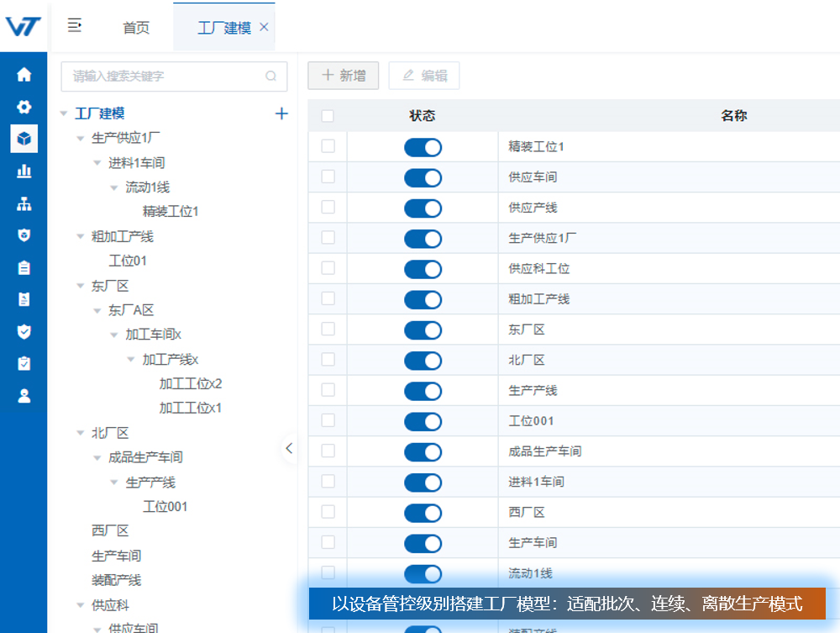This screenshot has width=840, height=633.
Task: Switch to the 首页 tab
Action: coord(136,28)
